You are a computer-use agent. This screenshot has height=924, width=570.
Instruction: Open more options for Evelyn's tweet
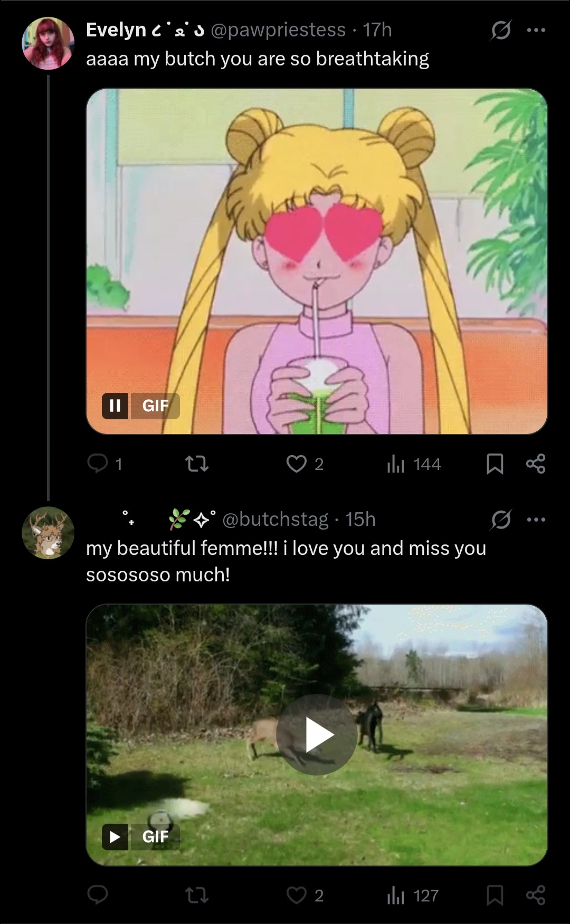coord(536,31)
